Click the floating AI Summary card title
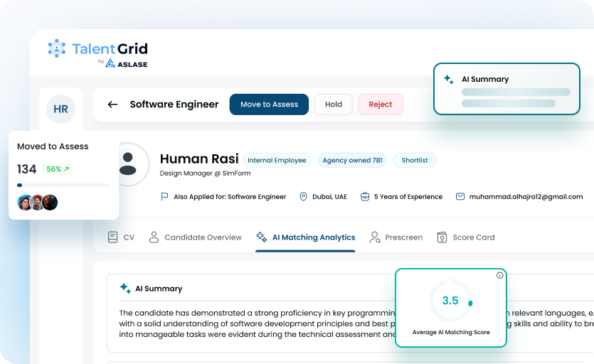 click(485, 79)
